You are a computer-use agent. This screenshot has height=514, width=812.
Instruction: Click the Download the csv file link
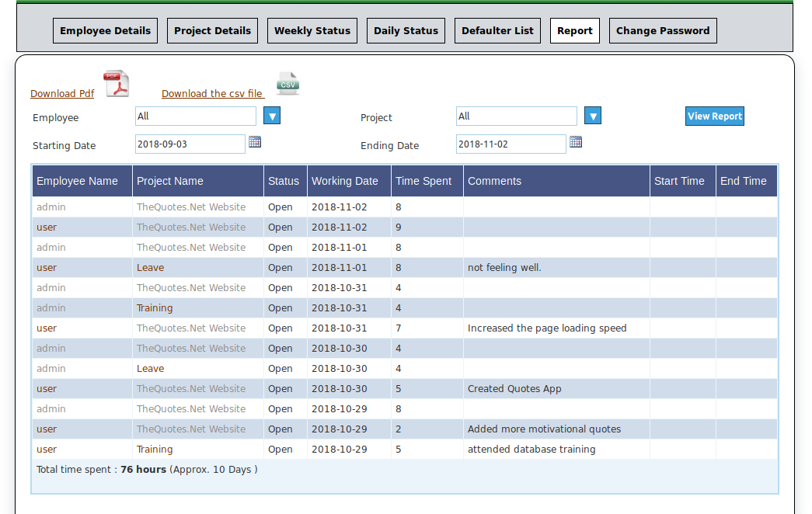point(213,94)
